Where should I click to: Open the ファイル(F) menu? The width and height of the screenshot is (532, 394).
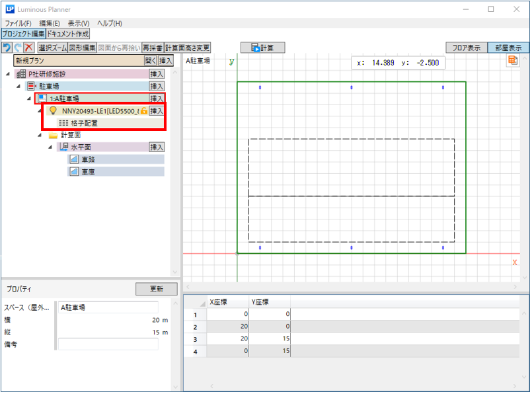18,24
